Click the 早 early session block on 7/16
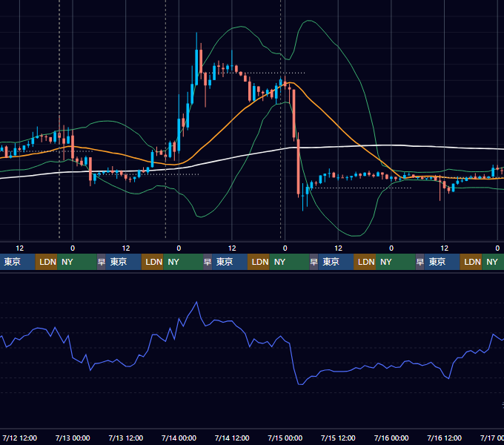 pyautogui.click(x=420, y=262)
